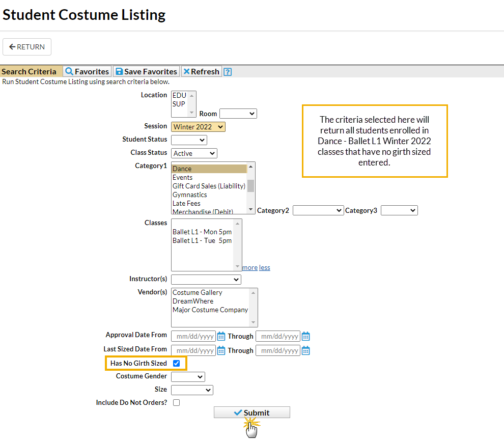Click the blue help question mark icon
This screenshot has width=504, height=440.
[x=228, y=72]
